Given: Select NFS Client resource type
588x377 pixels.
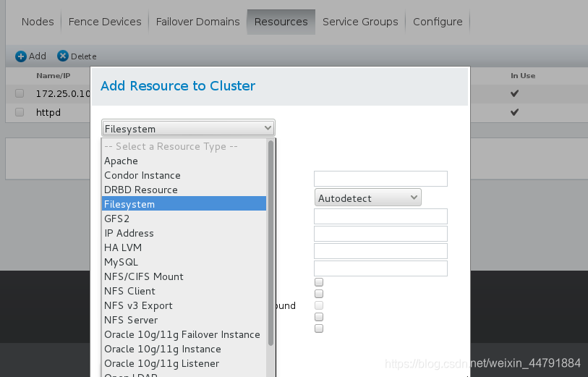Looking at the screenshot, I should point(184,291).
